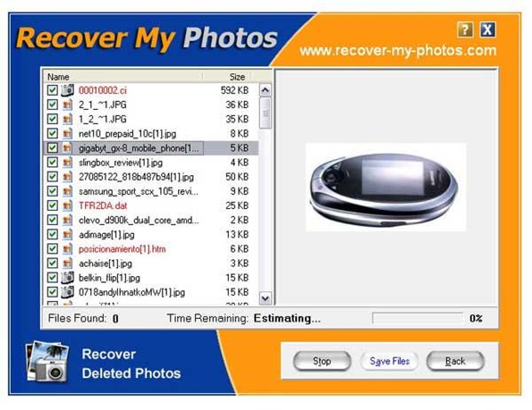
Task: Uncheck the achaise[1].jpg checkbox
Action: pos(52,263)
